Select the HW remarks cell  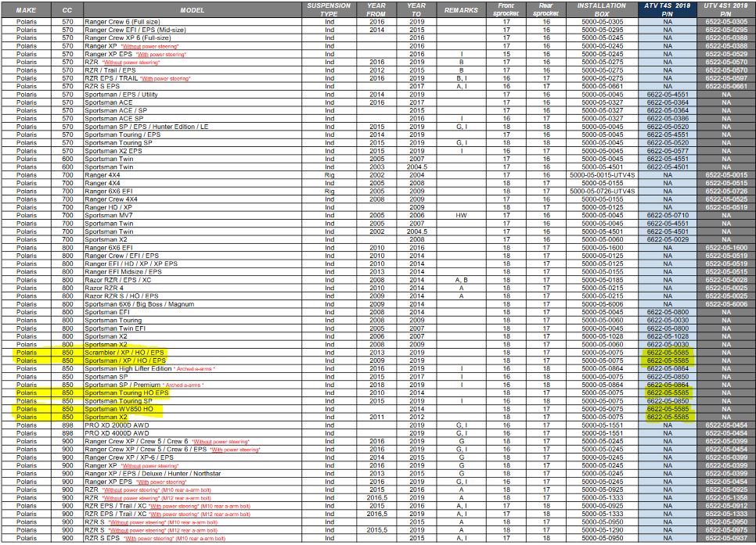pos(461,215)
